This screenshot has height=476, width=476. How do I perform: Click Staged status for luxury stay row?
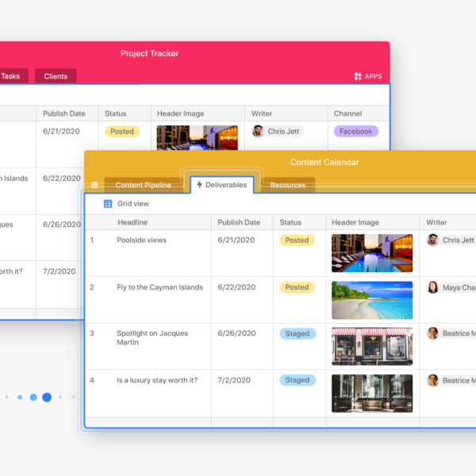[297, 380]
